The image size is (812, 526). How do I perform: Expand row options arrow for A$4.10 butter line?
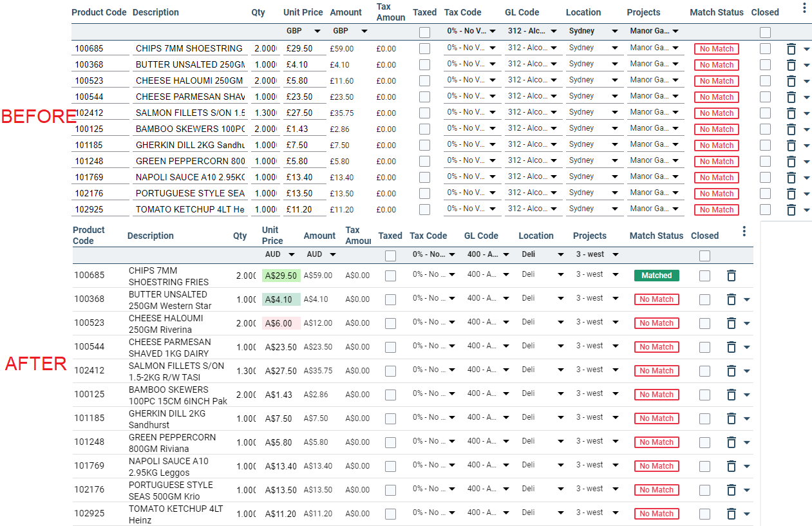click(x=747, y=300)
